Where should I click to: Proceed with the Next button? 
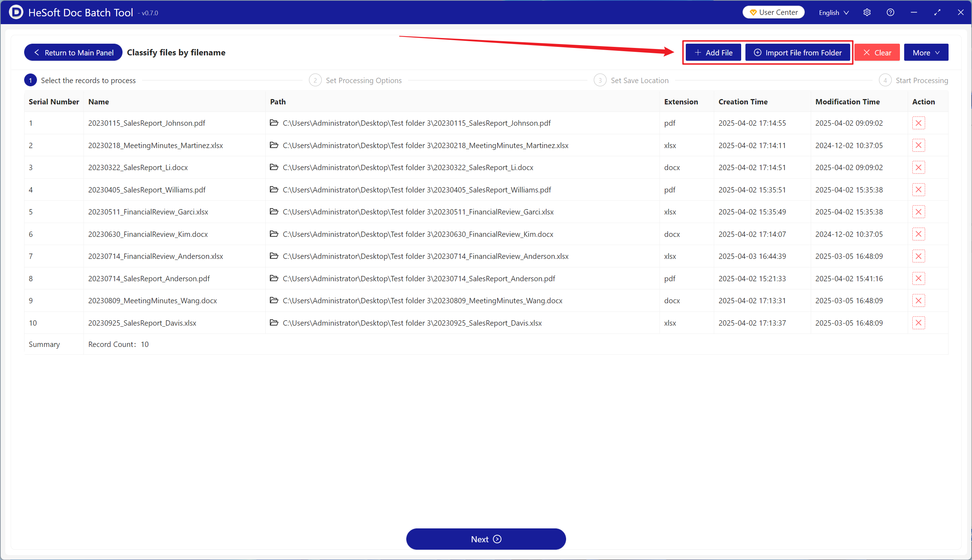(x=486, y=539)
